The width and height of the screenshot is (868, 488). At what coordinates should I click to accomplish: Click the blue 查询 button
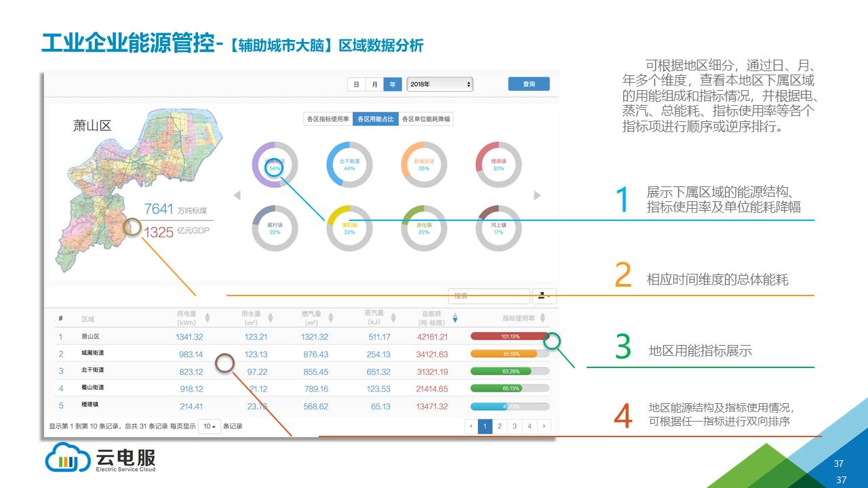point(529,84)
